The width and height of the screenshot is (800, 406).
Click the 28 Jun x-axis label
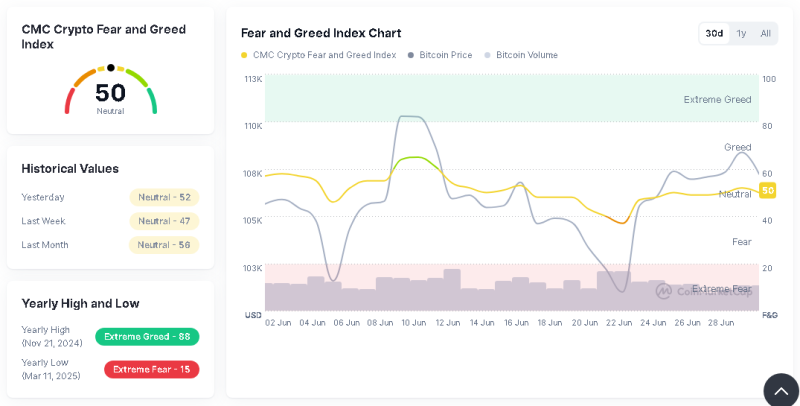pyautogui.click(x=721, y=323)
